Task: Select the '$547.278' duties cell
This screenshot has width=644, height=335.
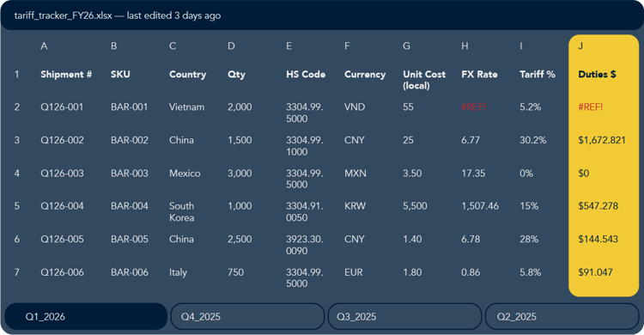Action: [x=598, y=206]
